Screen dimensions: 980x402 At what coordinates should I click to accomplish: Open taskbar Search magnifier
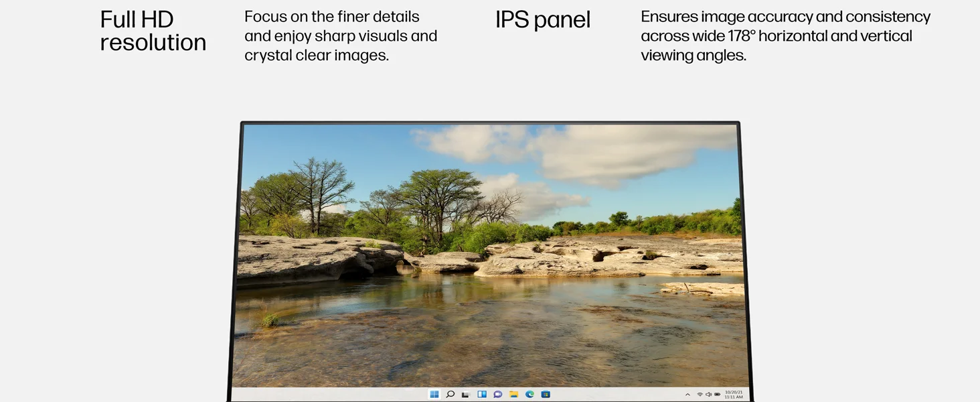[450, 394]
